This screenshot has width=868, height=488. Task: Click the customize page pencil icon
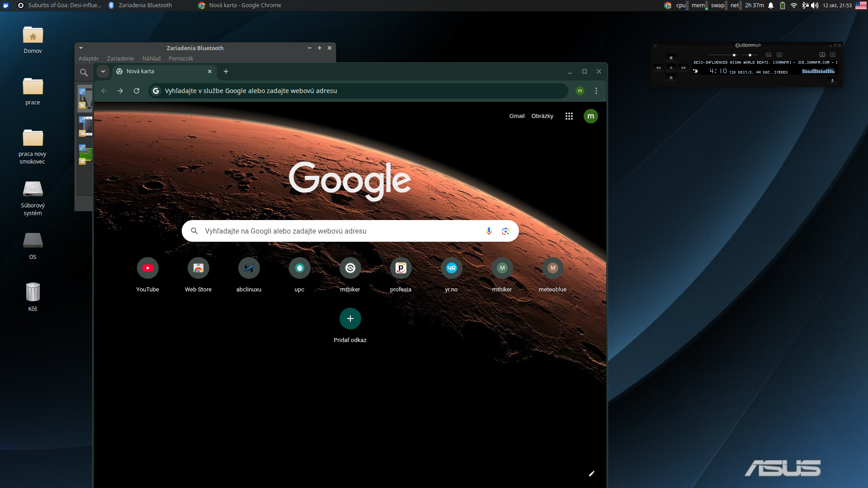pyautogui.click(x=591, y=474)
